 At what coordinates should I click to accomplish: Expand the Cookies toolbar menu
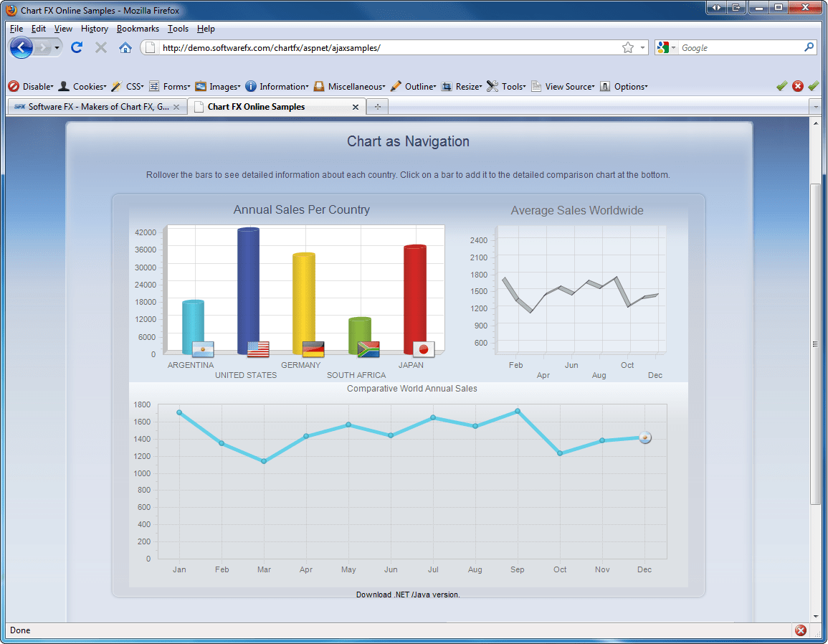82,87
